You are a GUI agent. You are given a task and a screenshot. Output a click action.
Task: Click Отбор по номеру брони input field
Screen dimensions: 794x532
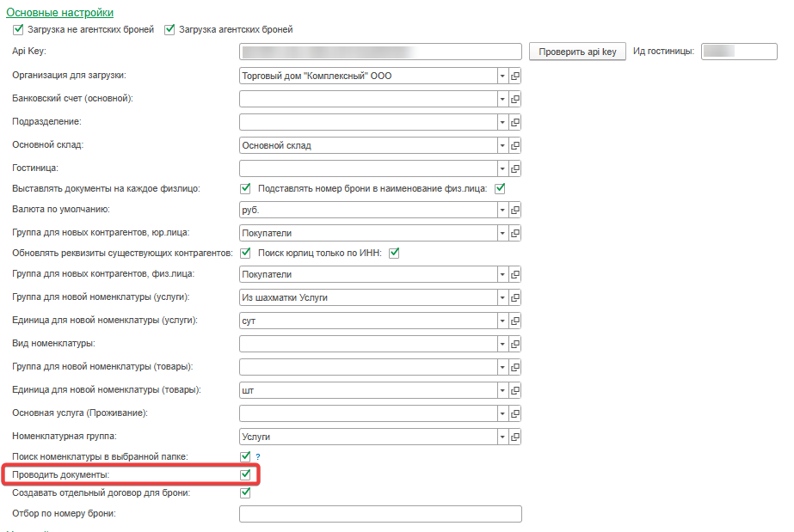pyautogui.click(x=380, y=514)
